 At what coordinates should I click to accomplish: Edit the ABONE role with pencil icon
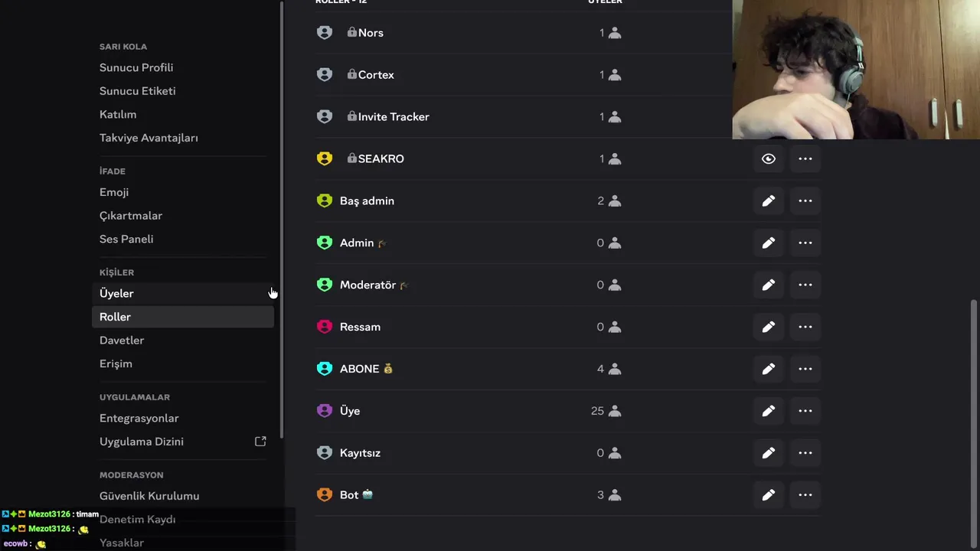pos(768,369)
